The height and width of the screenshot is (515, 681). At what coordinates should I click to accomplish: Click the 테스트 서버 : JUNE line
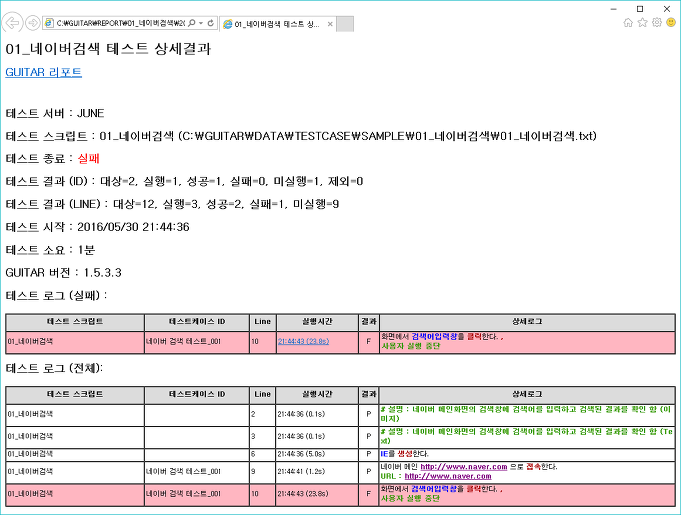pos(55,113)
